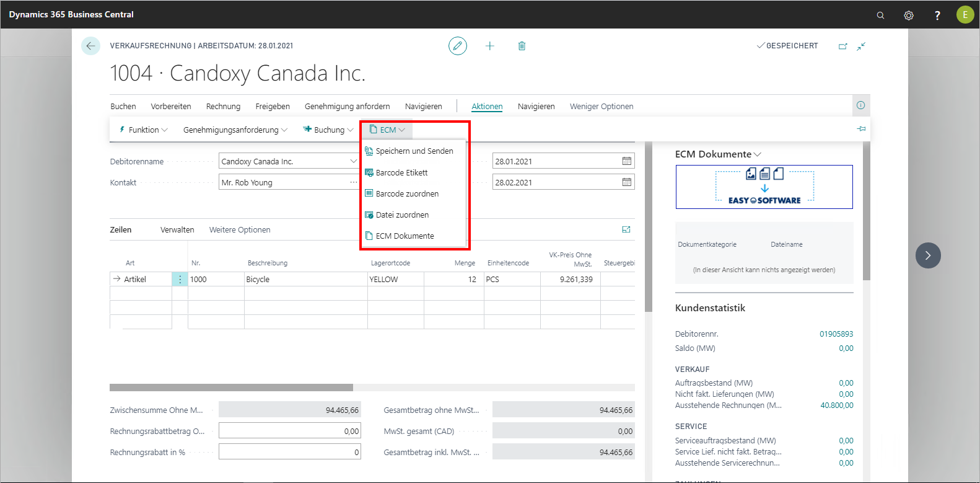Click the help question mark icon
The image size is (980, 483).
click(937, 15)
